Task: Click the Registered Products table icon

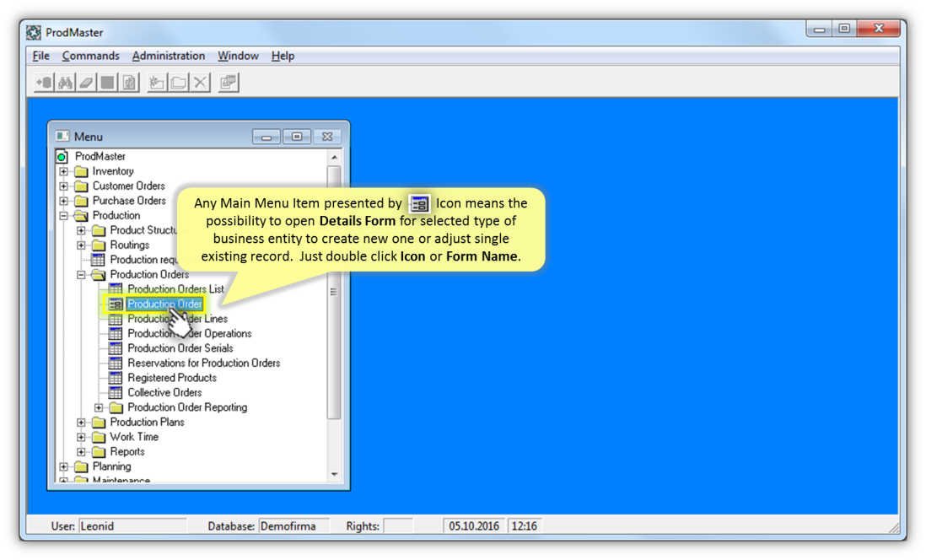Action: click(x=116, y=378)
